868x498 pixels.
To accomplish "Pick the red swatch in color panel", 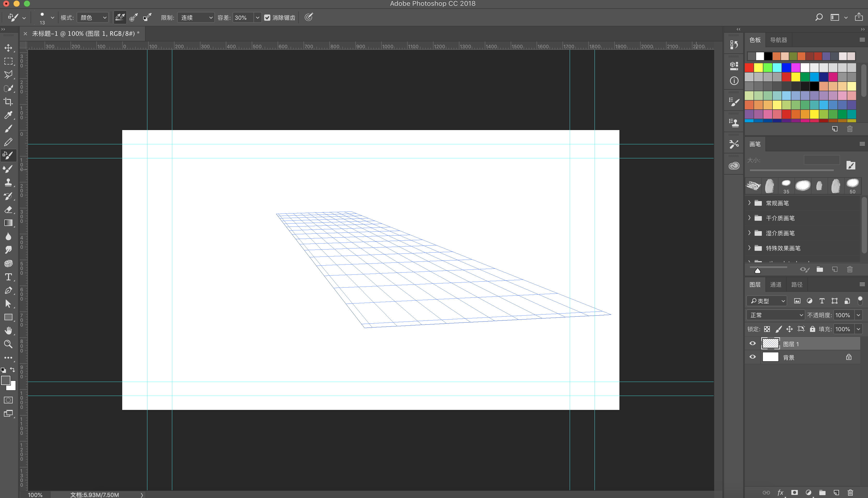I will coord(749,67).
